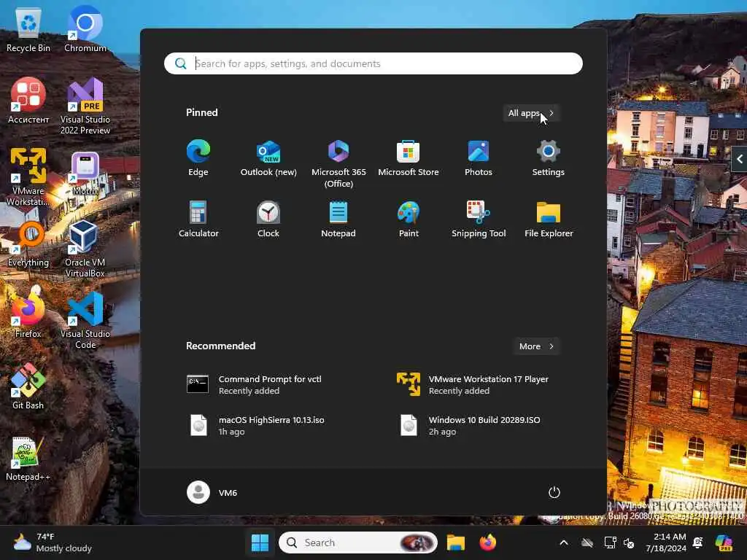Select Chromium desktop shortcut

(85, 29)
